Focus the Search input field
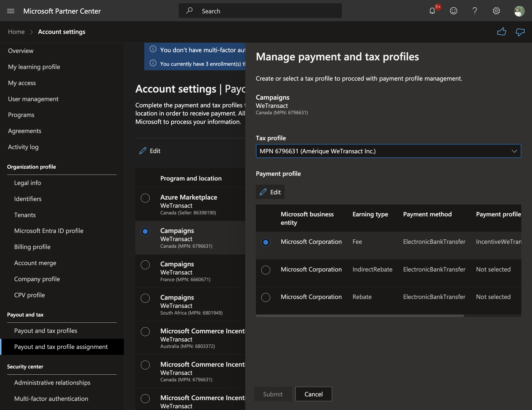Screen dimensions: 532x410 click(260, 11)
